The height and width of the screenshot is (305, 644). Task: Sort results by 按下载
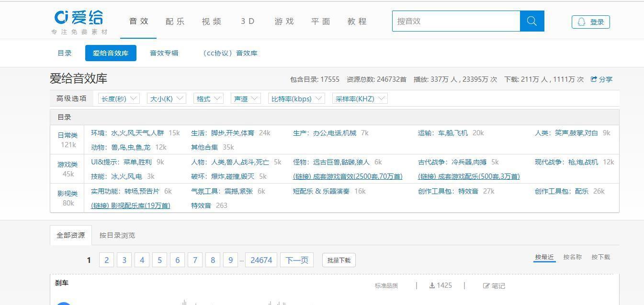600,257
